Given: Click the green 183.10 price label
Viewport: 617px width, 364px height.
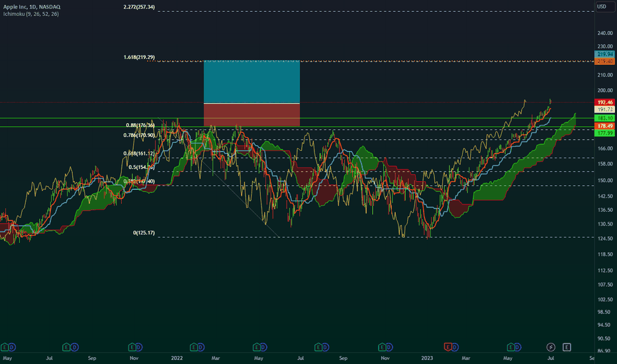Looking at the screenshot, I should (605, 118).
